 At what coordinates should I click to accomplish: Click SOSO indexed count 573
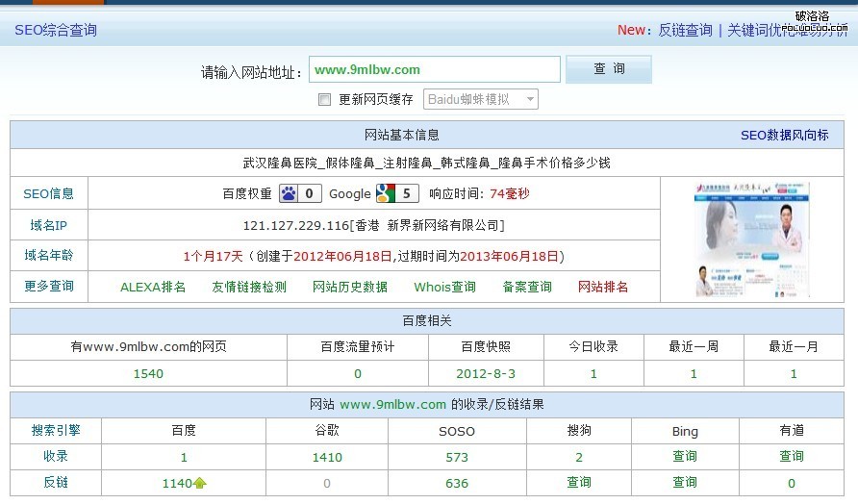tap(457, 457)
